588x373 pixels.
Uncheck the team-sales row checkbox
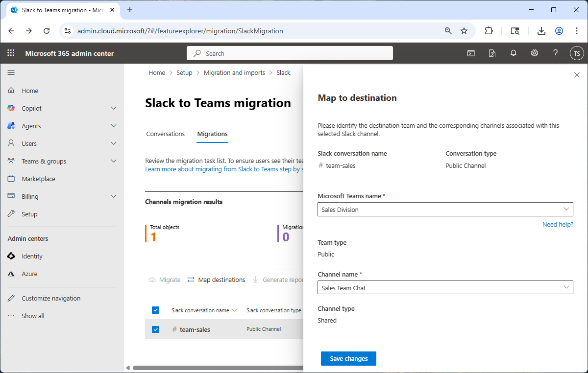(x=155, y=329)
